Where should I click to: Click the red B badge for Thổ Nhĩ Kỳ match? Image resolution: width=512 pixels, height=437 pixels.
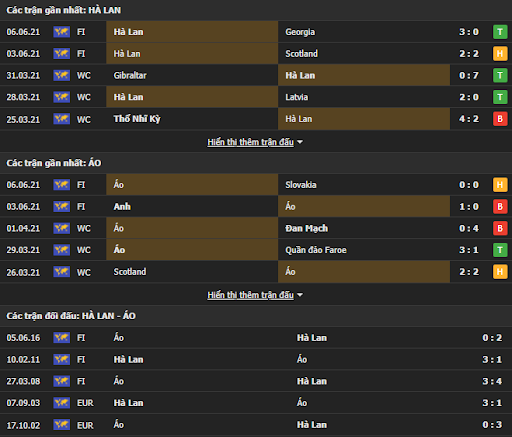(x=500, y=119)
